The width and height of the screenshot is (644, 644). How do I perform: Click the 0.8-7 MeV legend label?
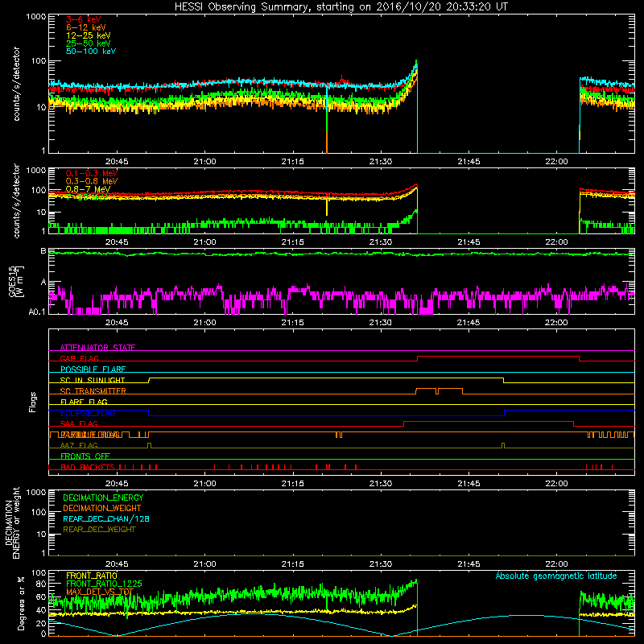tap(88, 189)
